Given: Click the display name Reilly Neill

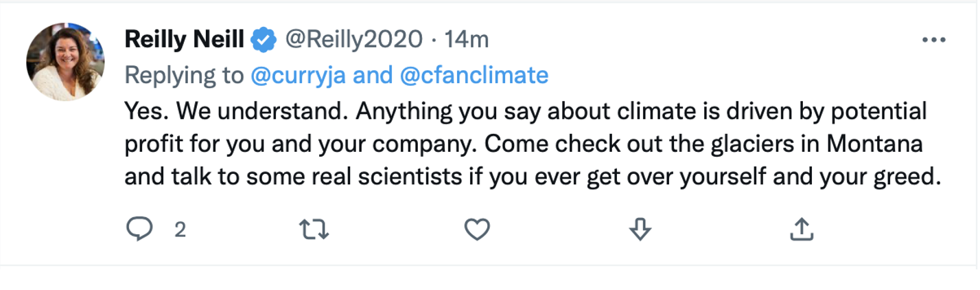Looking at the screenshot, I should point(184,41).
